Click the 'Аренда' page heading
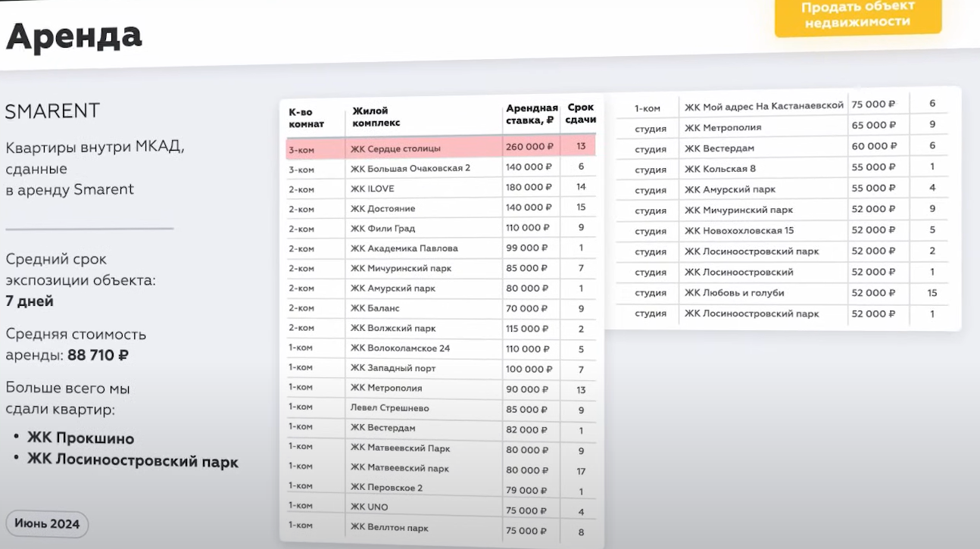The width and height of the screenshot is (980, 549). (x=74, y=36)
